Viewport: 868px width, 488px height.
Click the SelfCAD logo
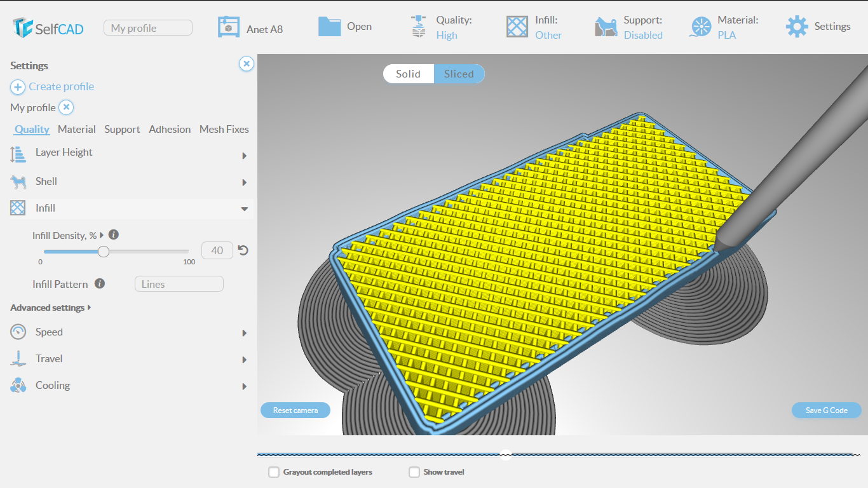click(x=48, y=27)
